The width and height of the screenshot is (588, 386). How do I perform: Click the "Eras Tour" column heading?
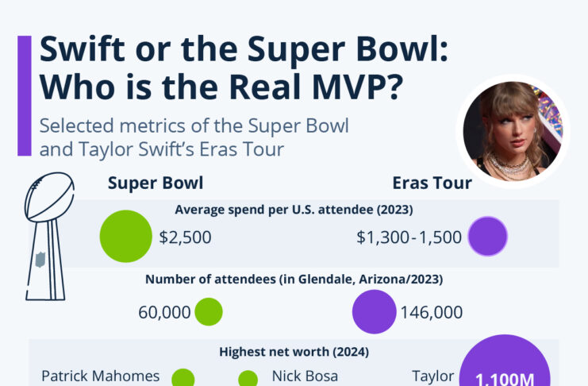click(x=432, y=183)
